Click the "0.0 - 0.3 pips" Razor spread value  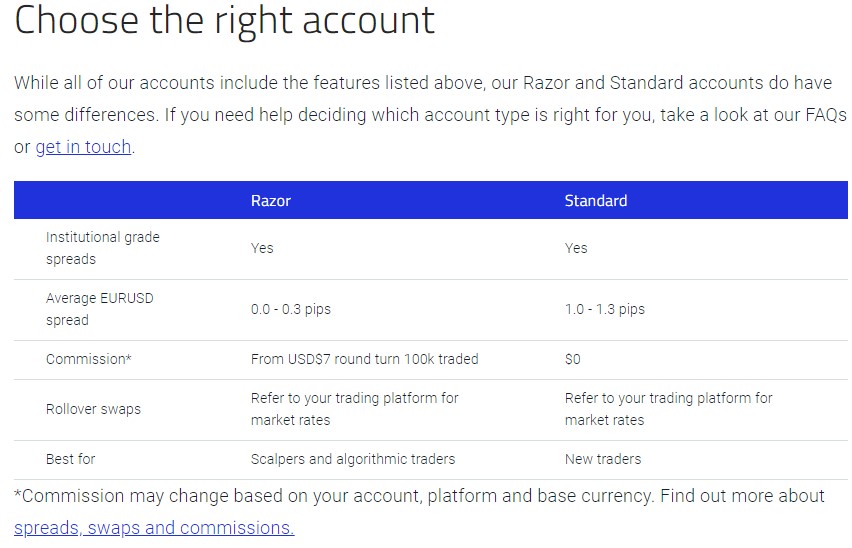click(x=290, y=309)
